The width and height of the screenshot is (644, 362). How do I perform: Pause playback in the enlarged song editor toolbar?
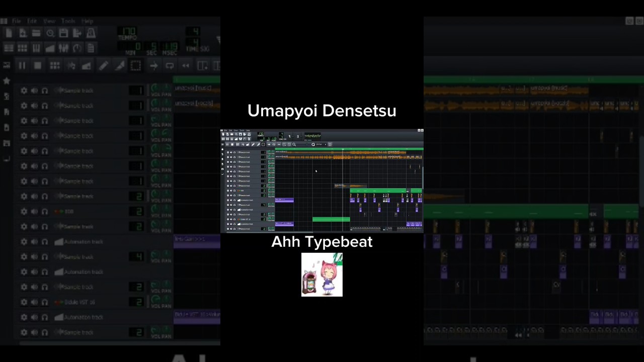pyautogui.click(x=22, y=66)
